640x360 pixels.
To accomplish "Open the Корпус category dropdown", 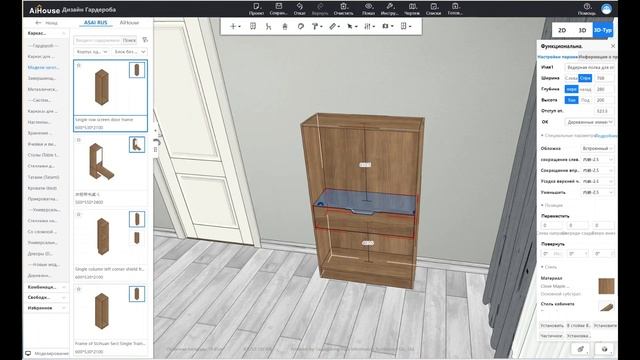I will [x=91, y=52].
